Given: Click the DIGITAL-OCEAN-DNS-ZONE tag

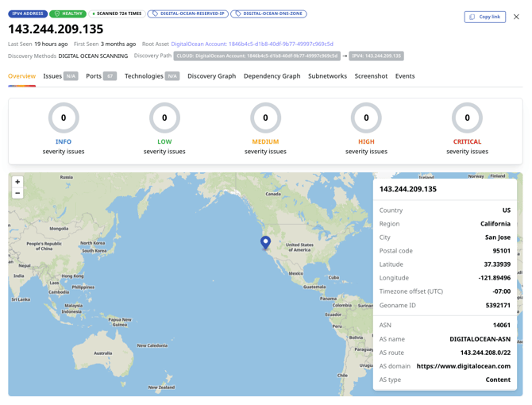Looking at the screenshot, I should coord(268,13).
